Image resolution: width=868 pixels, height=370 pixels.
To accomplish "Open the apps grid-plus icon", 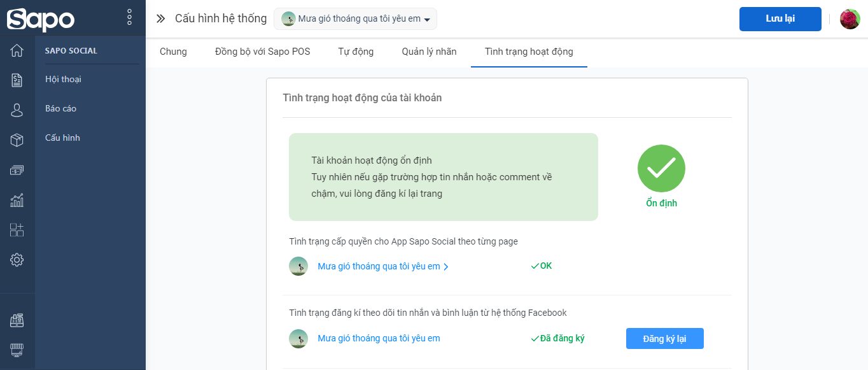I will point(17,230).
